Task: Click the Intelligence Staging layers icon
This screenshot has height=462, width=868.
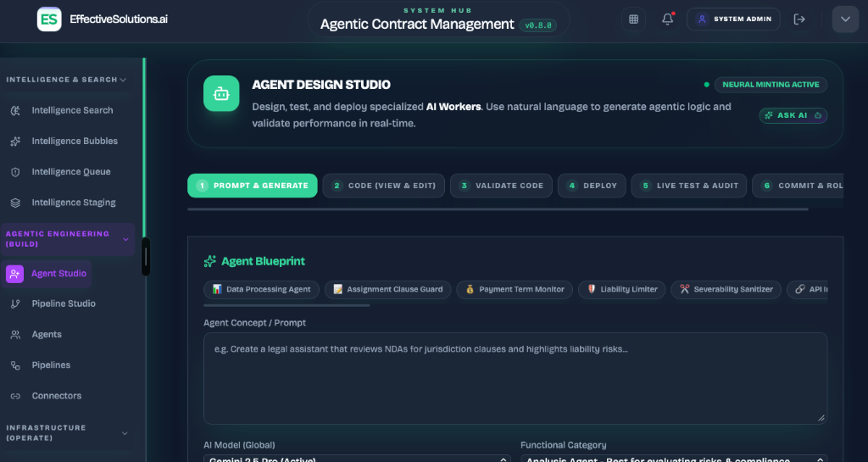Action: point(15,203)
